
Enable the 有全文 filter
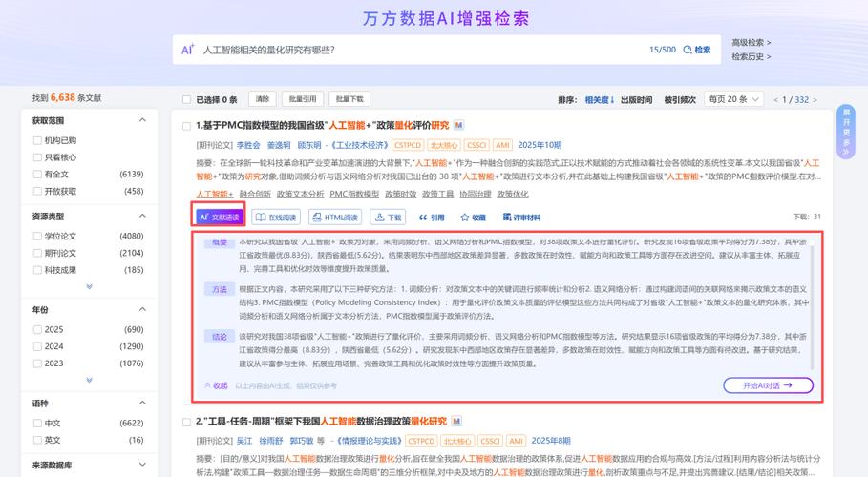37,175
